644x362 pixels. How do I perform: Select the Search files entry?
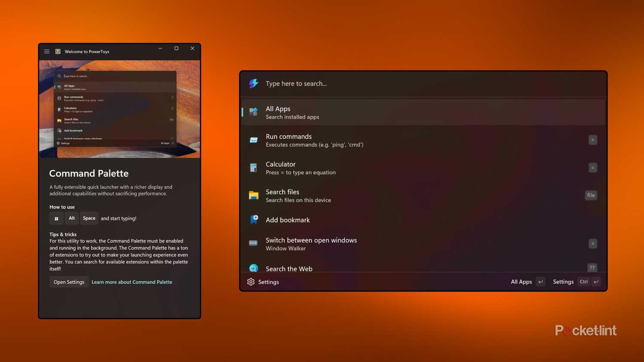point(423,196)
